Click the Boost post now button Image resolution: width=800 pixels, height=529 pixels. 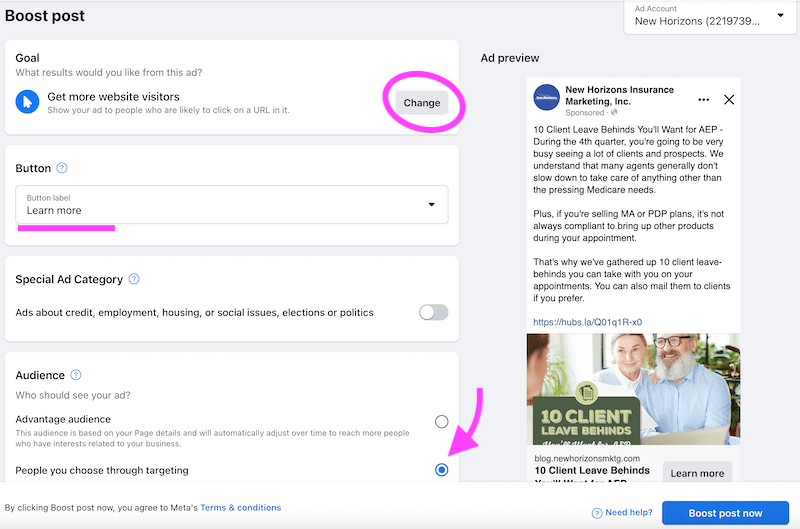[725, 513]
